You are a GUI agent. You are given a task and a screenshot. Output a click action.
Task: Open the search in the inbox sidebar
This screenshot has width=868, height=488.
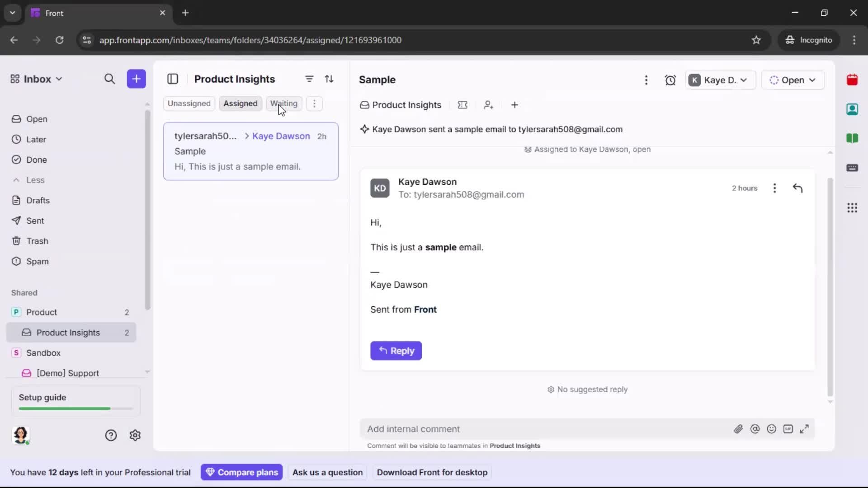110,79
